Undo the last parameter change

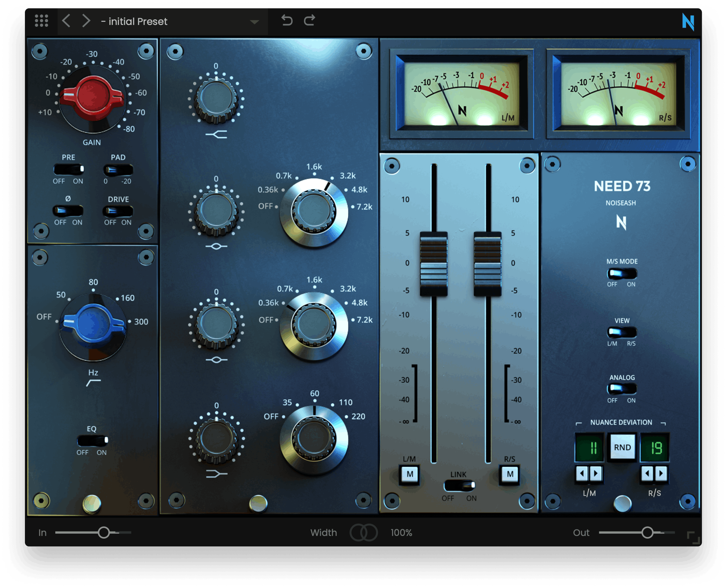point(287,21)
